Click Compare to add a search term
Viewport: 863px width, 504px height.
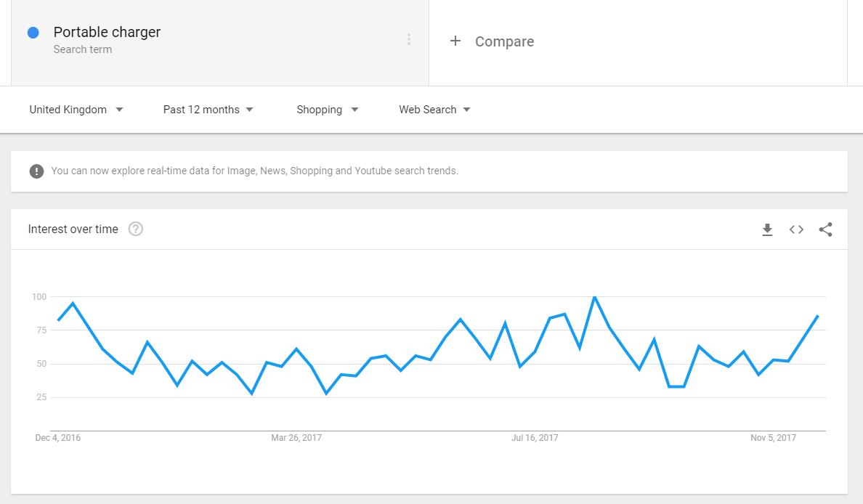[x=504, y=41]
